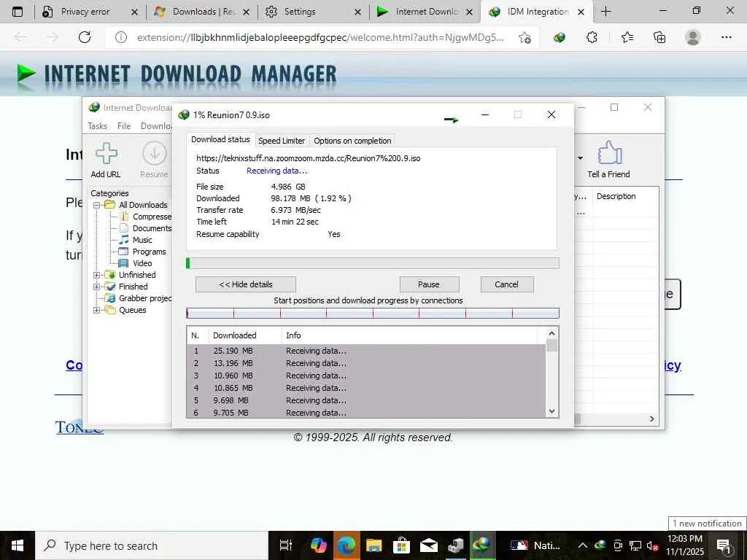Click the Description column header
This screenshot has height=560, width=747.
616,196
